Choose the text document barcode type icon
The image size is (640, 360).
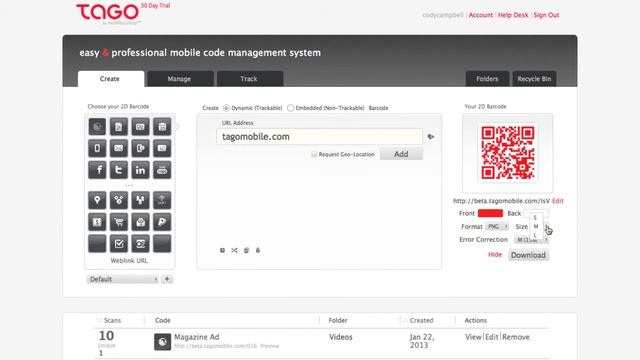point(119,127)
